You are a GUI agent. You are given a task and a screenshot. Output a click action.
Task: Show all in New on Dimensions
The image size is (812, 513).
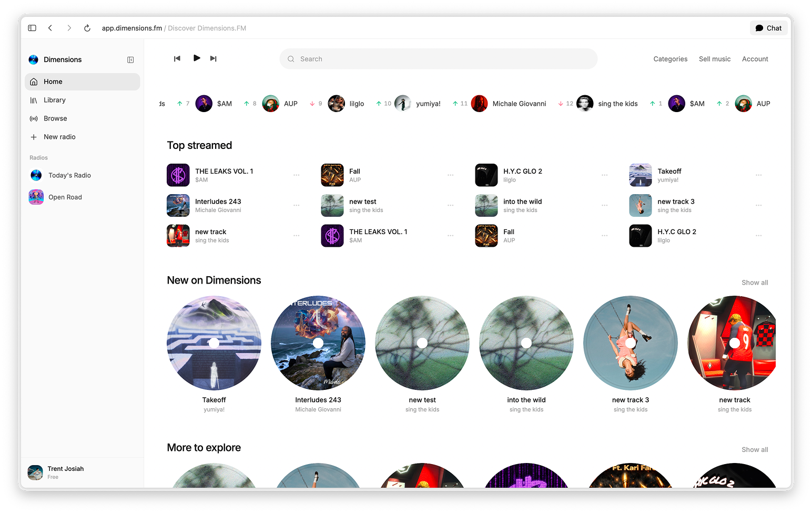(755, 283)
